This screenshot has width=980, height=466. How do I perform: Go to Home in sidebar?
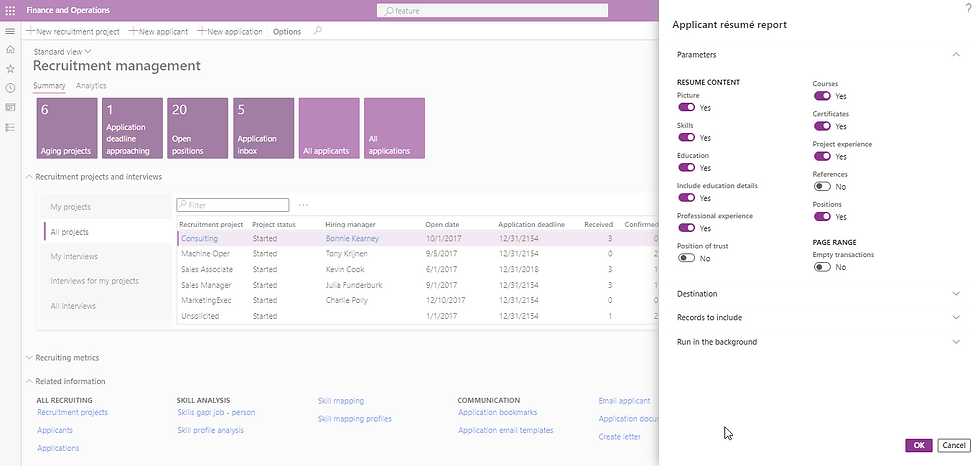[x=10, y=49]
